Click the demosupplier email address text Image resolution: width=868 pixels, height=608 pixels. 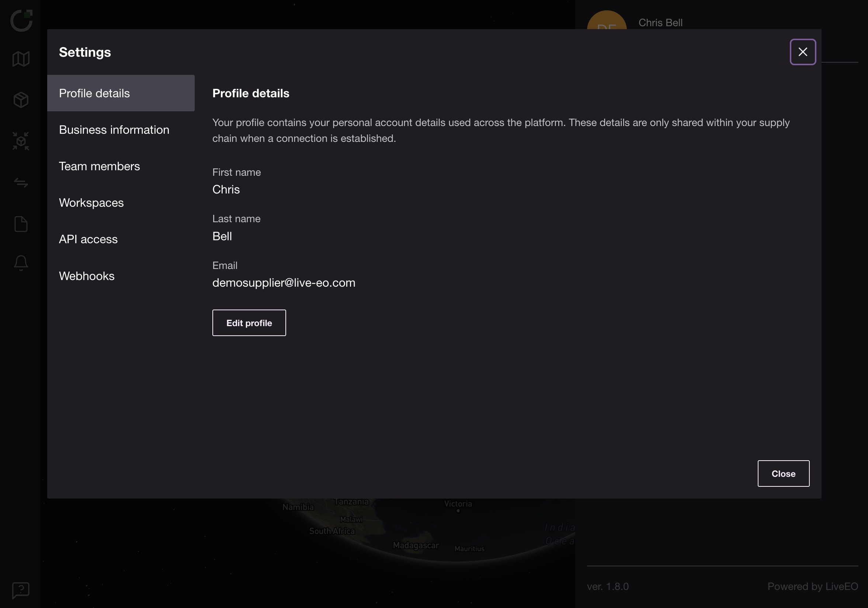(284, 283)
